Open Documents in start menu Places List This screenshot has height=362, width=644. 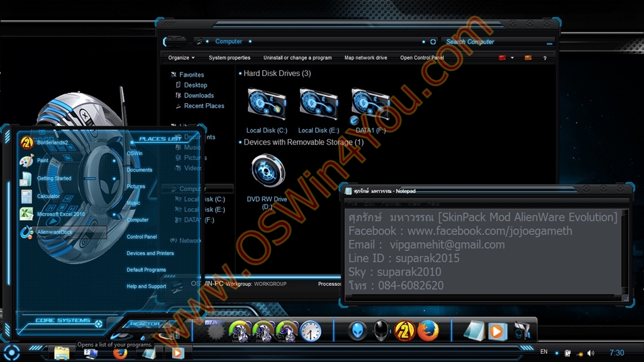[139, 170]
